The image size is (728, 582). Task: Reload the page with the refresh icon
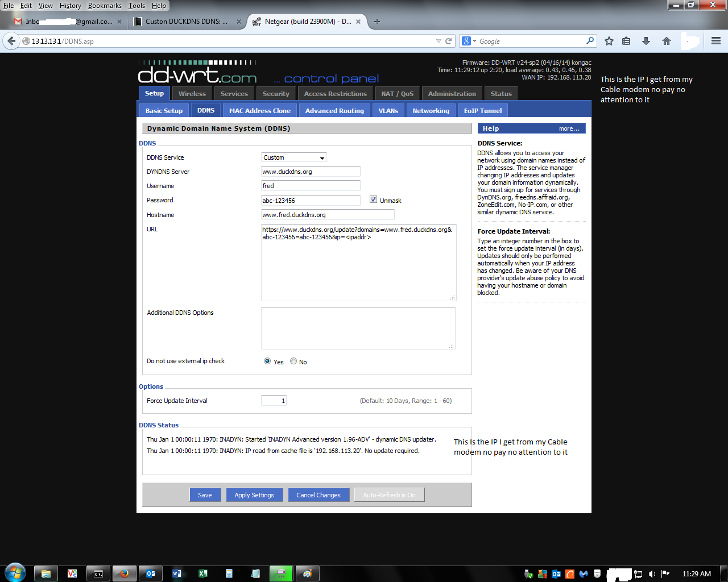[x=448, y=41]
